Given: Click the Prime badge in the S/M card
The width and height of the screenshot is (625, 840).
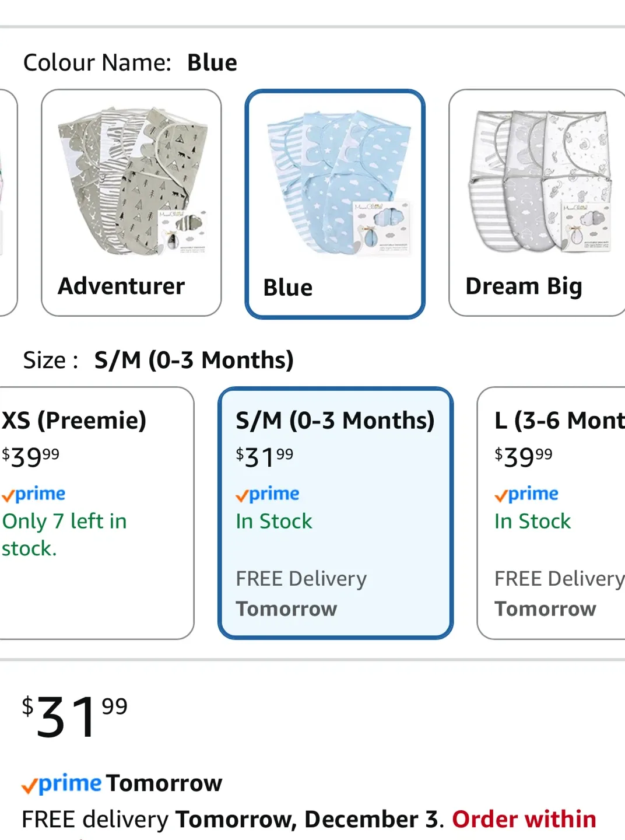Looking at the screenshot, I should click(268, 494).
